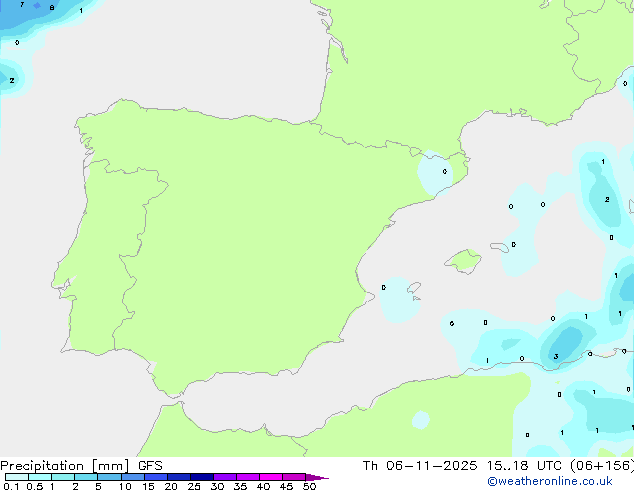Pick the 20–25 mm legend swatch
The width and height of the screenshot is (634, 490).
pyautogui.click(x=179, y=477)
